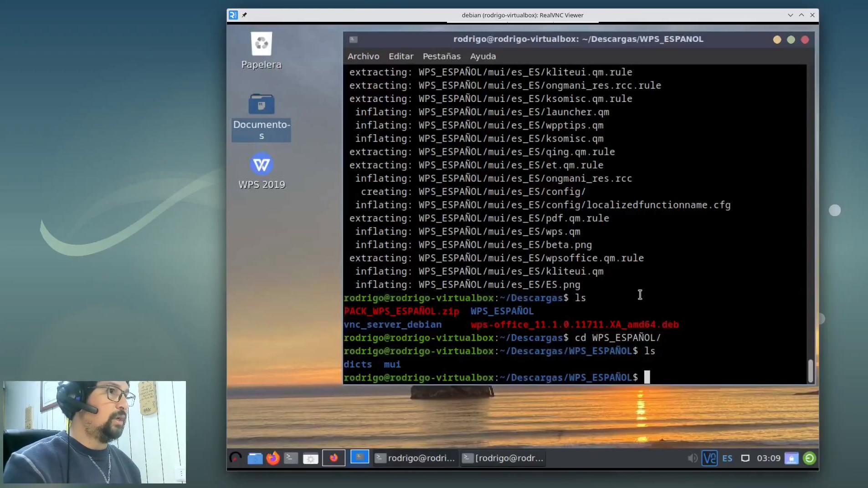Click the terminal window icon in title bar
The width and height of the screenshot is (868, 488).
coord(354,40)
